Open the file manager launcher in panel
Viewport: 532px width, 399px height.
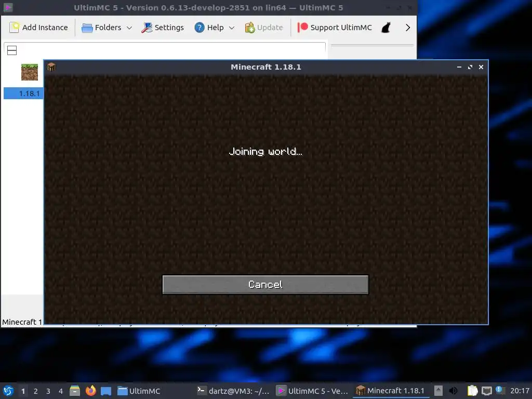[75, 391]
